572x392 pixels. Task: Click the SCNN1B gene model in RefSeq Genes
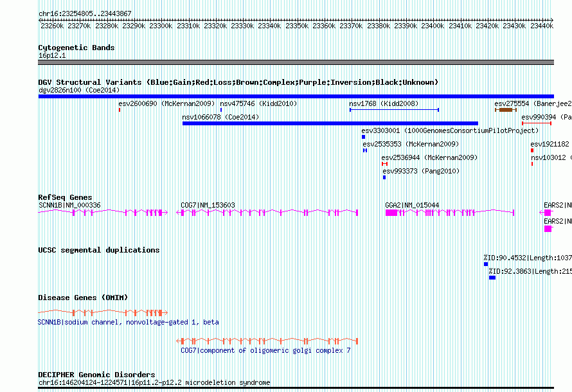[103, 213]
